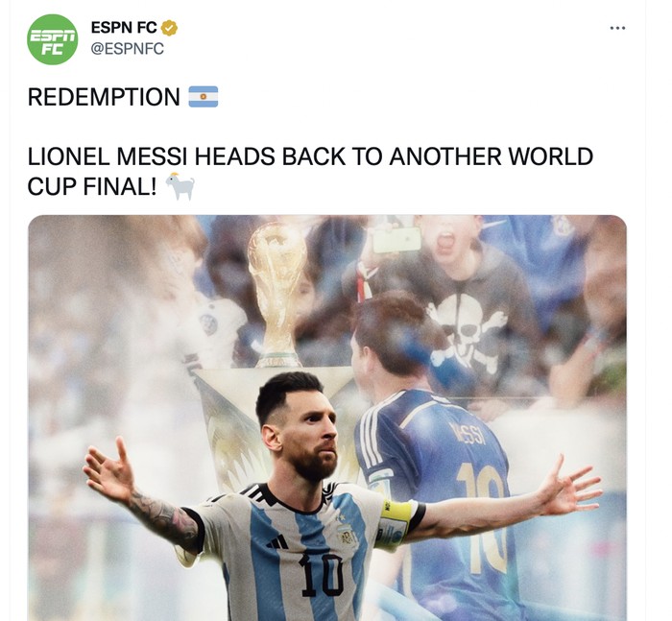Click the phone held up by the fan
The height and width of the screenshot is (621, 672).
click(x=397, y=240)
